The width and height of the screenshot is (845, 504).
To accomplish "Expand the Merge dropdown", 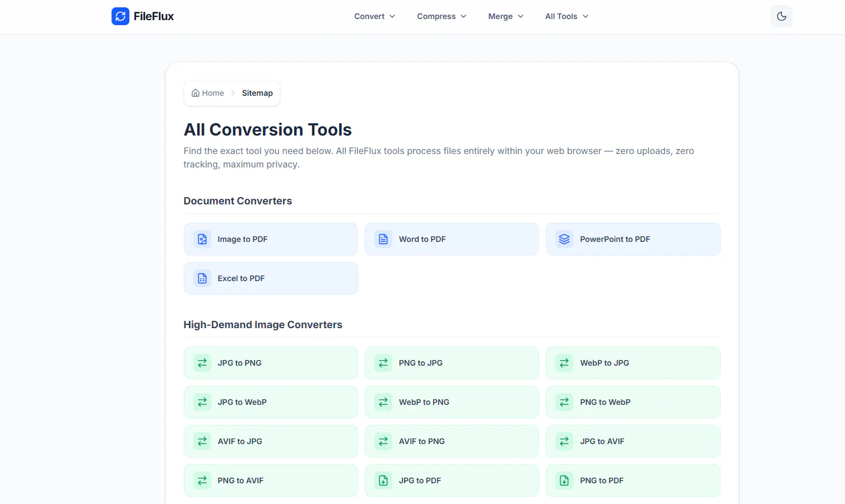I will [506, 16].
